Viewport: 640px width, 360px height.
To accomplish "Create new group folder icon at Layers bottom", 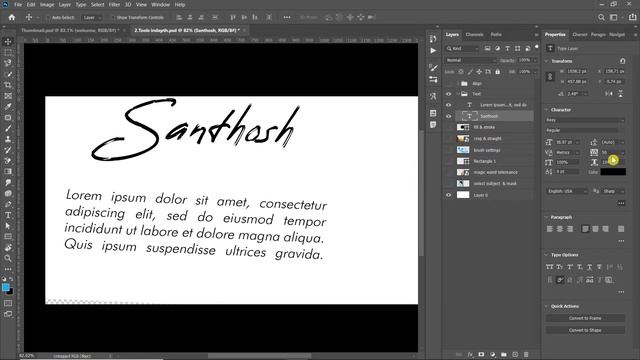I will [504, 355].
